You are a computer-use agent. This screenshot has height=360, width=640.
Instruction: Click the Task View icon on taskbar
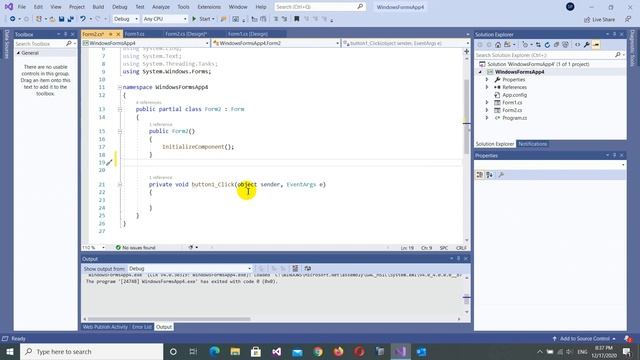(x=193, y=351)
